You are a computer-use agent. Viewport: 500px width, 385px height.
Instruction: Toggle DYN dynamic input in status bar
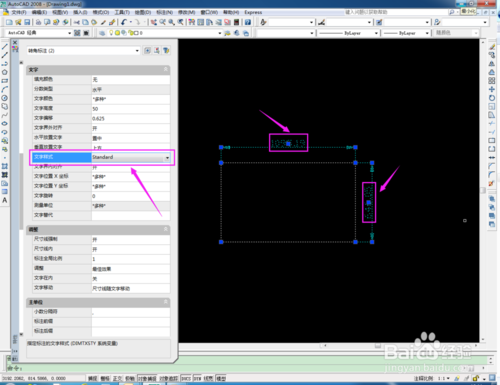197,378
